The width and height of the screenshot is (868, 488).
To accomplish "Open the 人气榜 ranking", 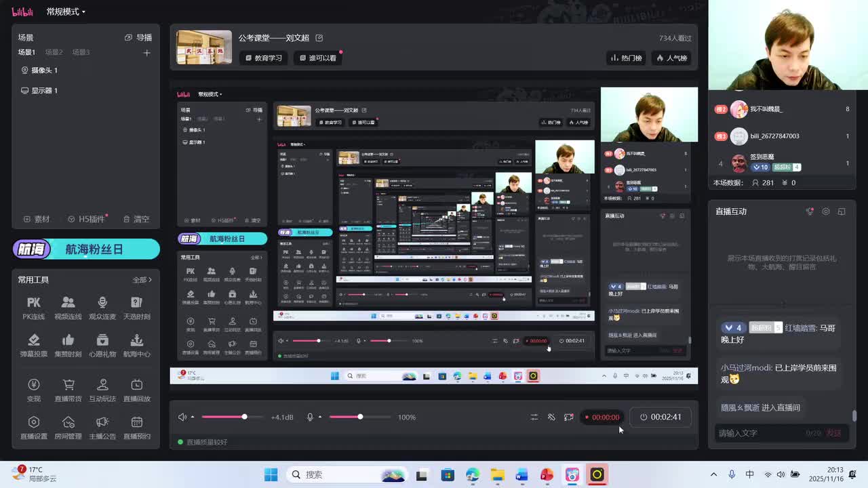I will (x=671, y=58).
